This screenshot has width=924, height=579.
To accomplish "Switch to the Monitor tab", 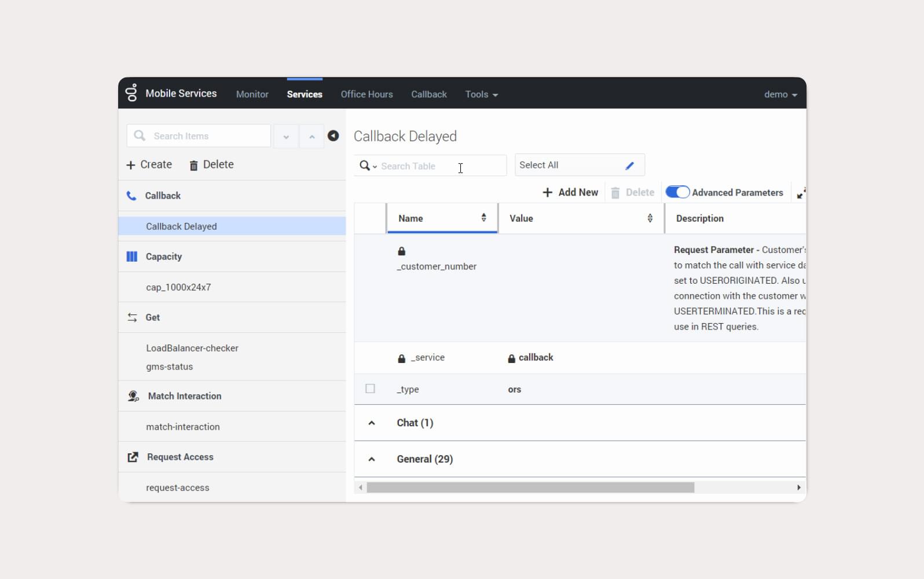I will [252, 94].
